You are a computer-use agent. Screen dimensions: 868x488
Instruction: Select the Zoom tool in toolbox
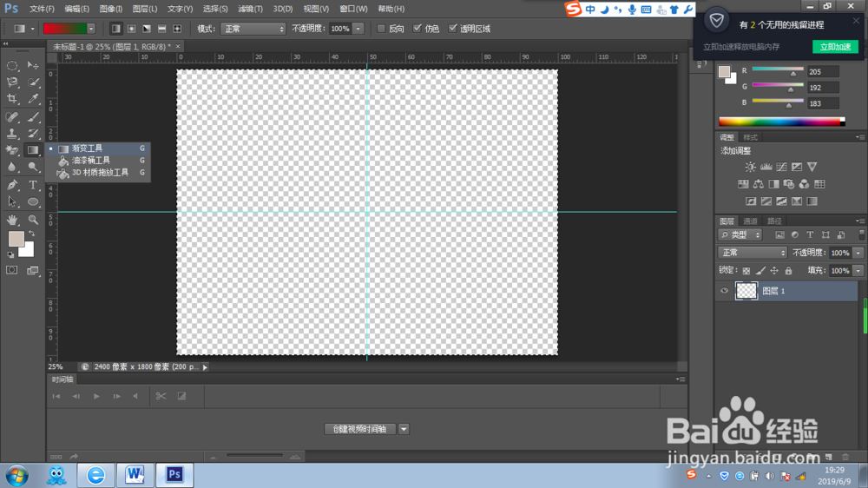click(x=33, y=220)
